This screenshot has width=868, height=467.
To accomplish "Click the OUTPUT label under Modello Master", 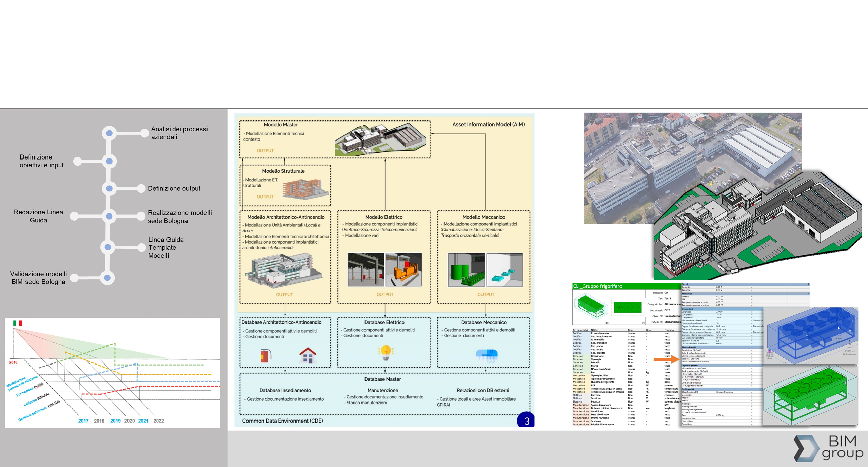I will (x=265, y=150).
